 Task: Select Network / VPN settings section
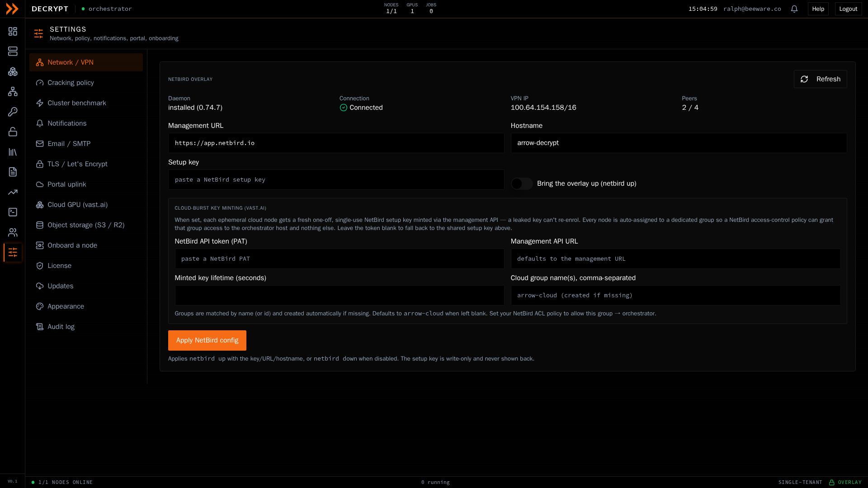(86, 62)
